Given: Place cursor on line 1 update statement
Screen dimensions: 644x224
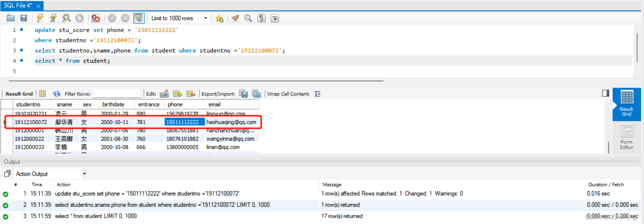Looking at the screenshot, I should 106,30.
